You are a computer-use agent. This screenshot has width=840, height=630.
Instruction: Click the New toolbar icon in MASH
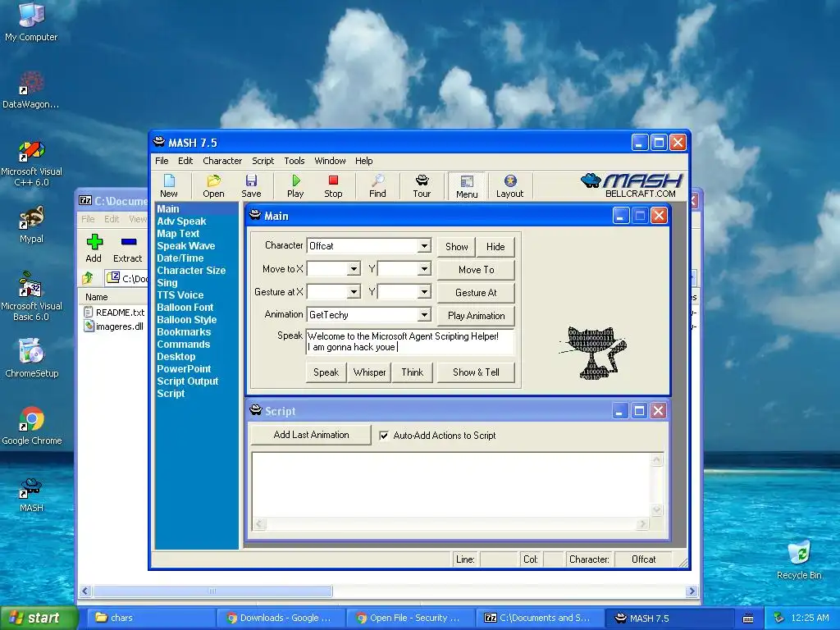[x=169, y=186]
